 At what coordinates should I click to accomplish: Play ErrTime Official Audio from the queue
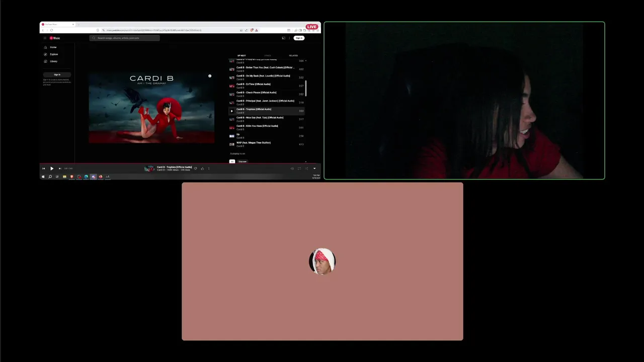pos(267,86)
